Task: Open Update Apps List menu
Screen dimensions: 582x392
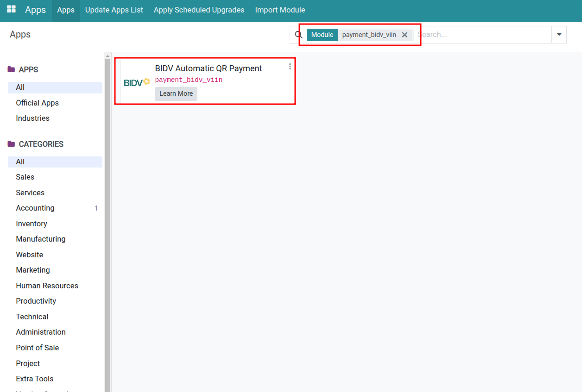Action: [114, 10]
